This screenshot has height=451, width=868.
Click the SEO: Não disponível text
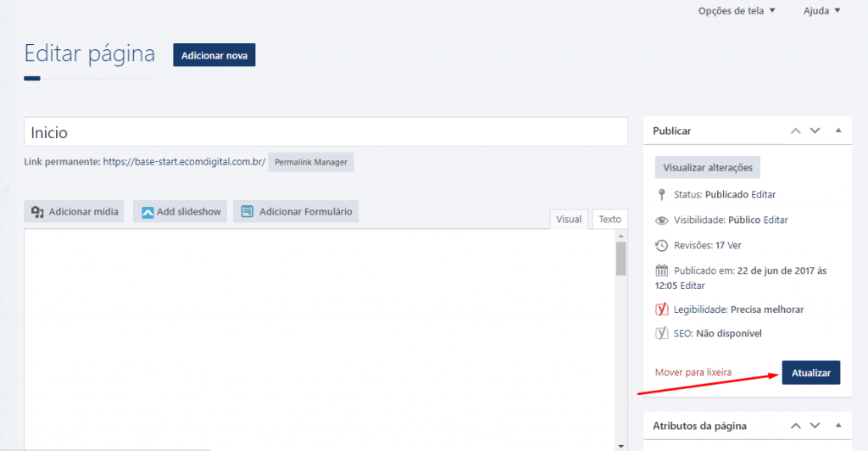point(717,334)
